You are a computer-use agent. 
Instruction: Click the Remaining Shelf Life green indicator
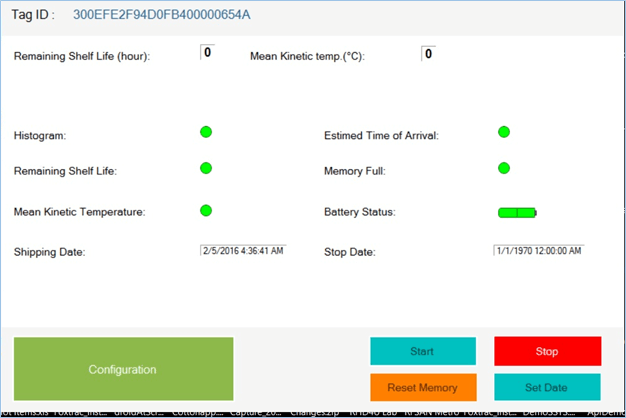[206, 168]
